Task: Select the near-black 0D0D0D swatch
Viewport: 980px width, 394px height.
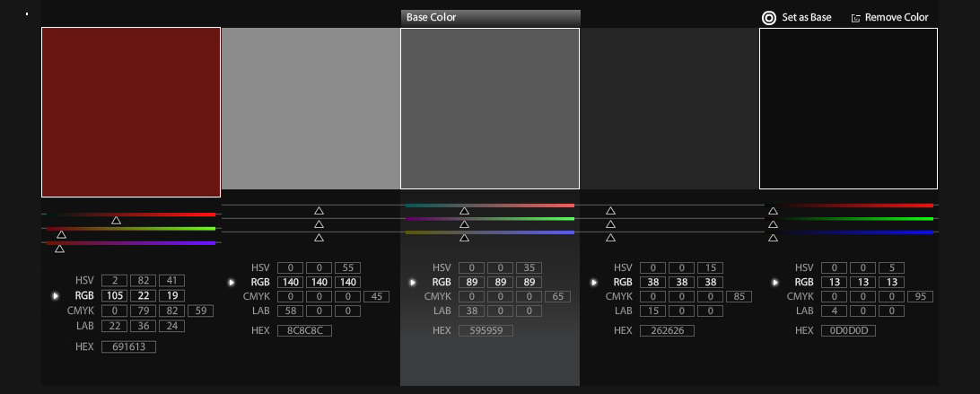Action: [x=848, y=108]
